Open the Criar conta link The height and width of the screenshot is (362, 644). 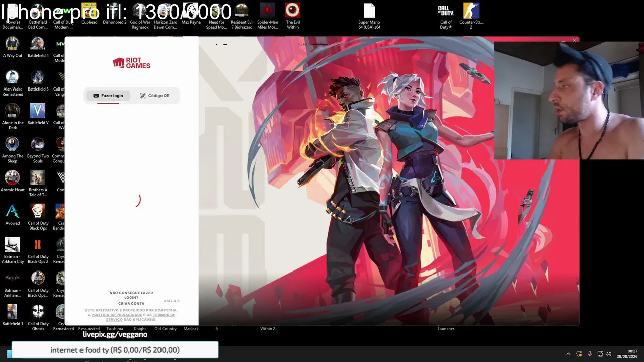pos(131,303)
